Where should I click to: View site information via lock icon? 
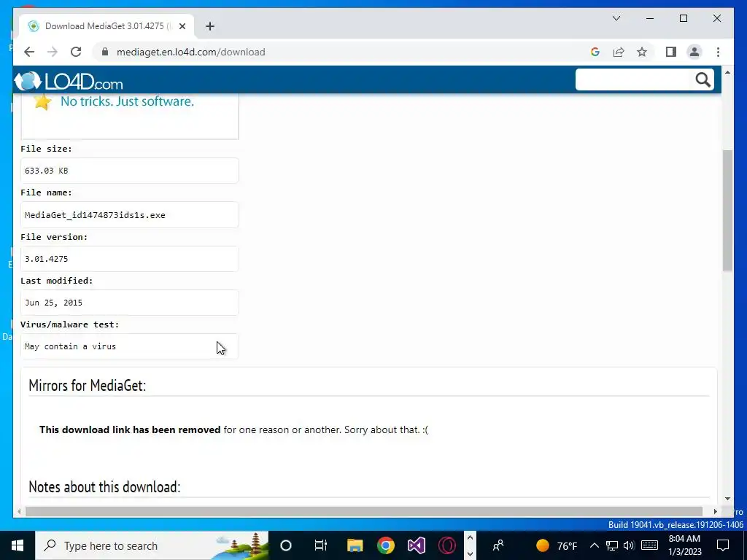pyautogui.click(x=105, y=52)
